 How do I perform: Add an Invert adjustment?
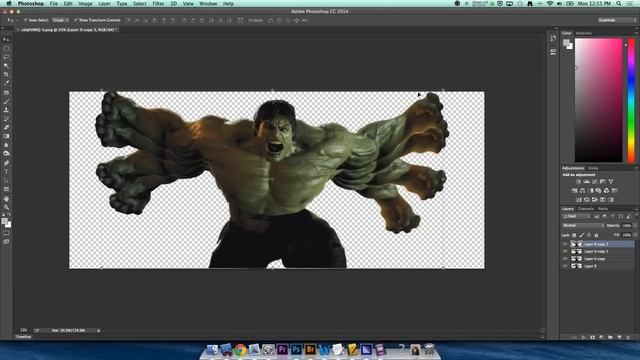click(x=579, y=200)
